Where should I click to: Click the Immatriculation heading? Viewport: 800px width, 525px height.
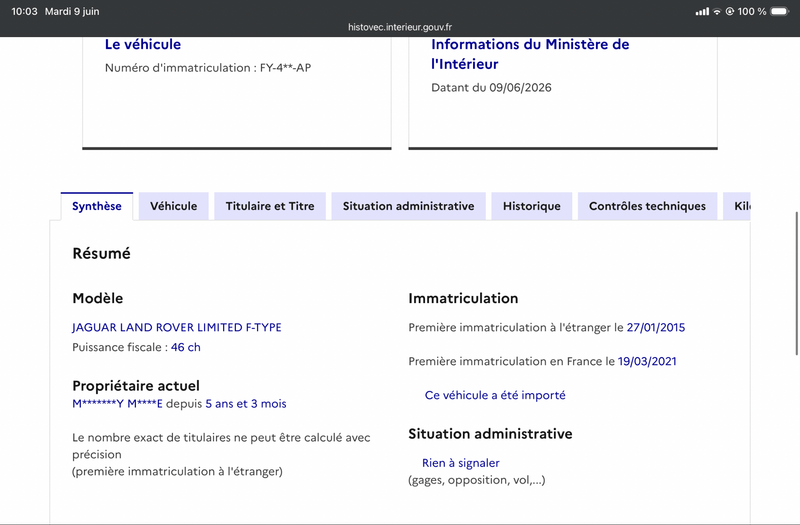(x=463, y=298)
